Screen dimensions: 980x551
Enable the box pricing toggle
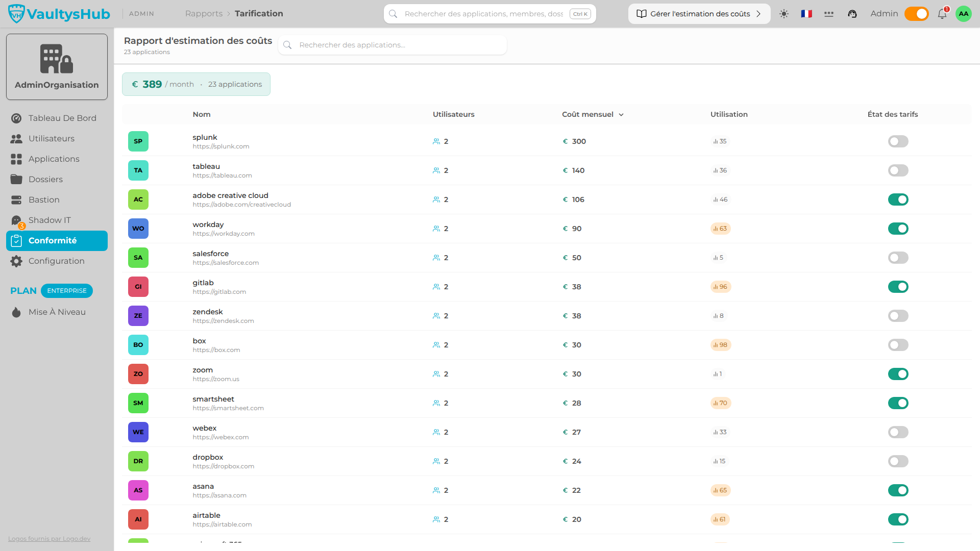pyautogui.click(x=898, y=345)
